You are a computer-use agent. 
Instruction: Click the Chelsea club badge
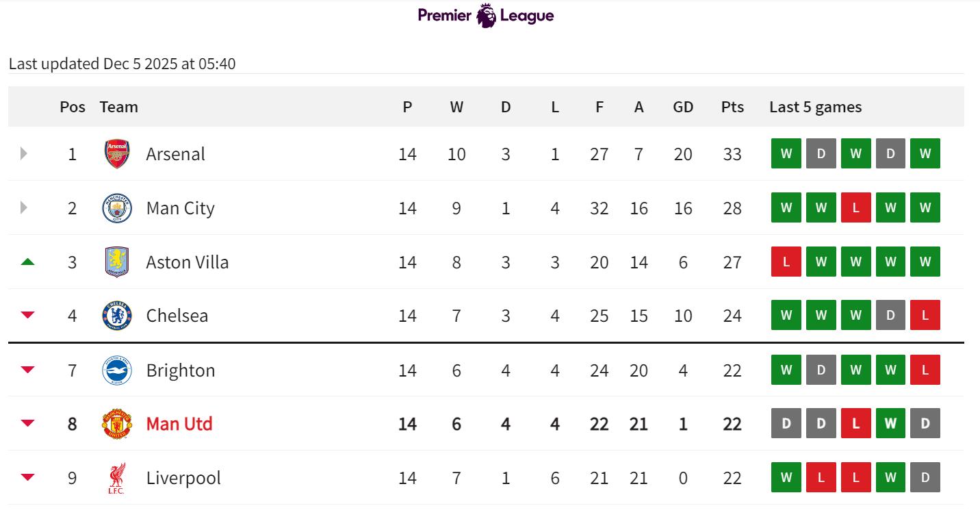click(117, 316)
